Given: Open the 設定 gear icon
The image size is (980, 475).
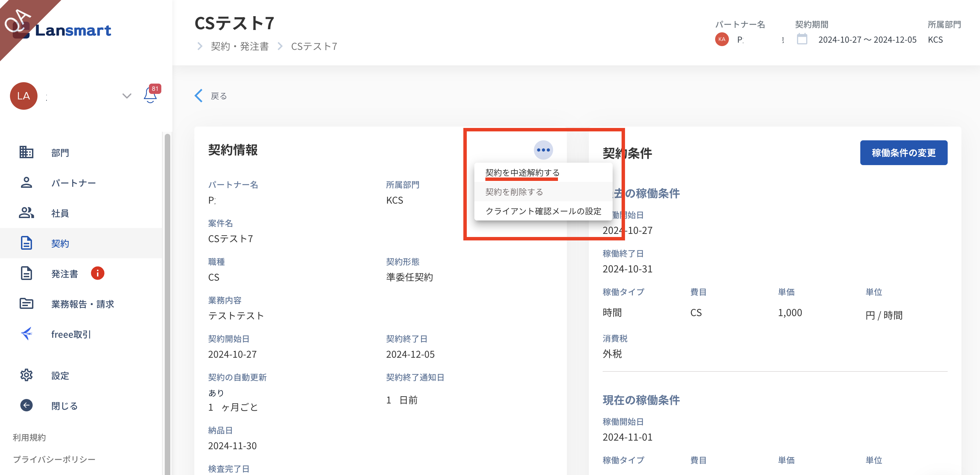Looking at the screenshot, I should [x=26, y=375].
